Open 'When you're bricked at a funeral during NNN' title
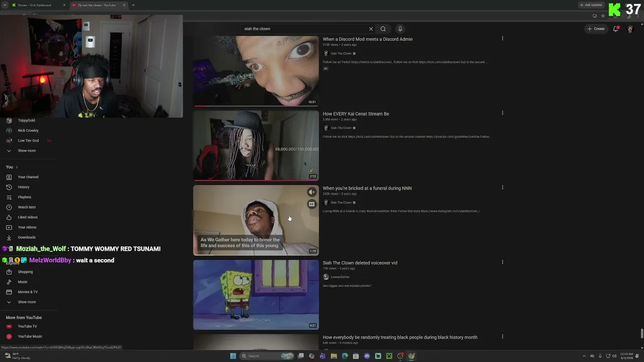Viewport: 644px width, 362px height. pyautogui.click(x=367, y=189)
